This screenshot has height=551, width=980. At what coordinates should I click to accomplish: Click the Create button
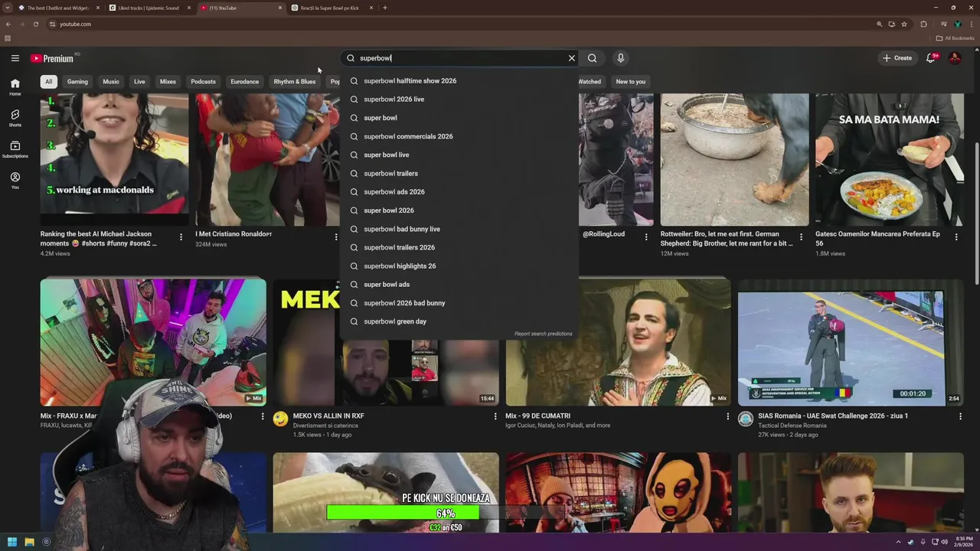point(897,58)
